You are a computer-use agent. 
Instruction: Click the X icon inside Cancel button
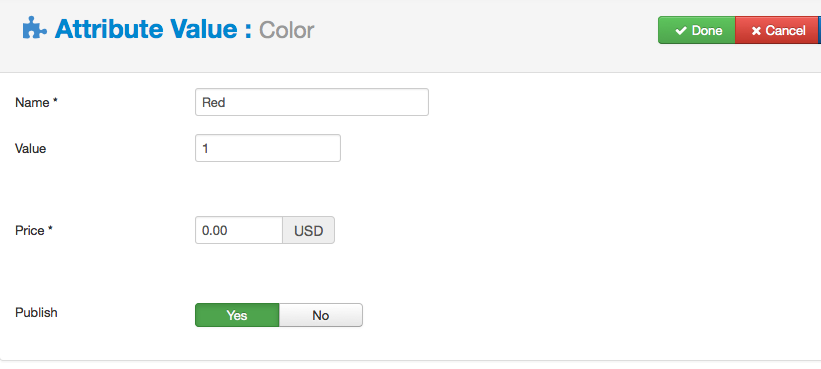(756, 31)
